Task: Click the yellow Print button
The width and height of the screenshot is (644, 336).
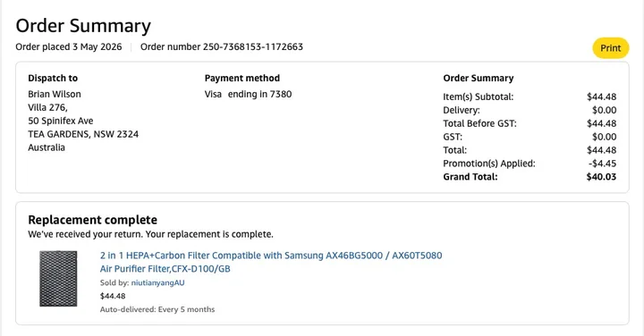Action: [610, 48]
